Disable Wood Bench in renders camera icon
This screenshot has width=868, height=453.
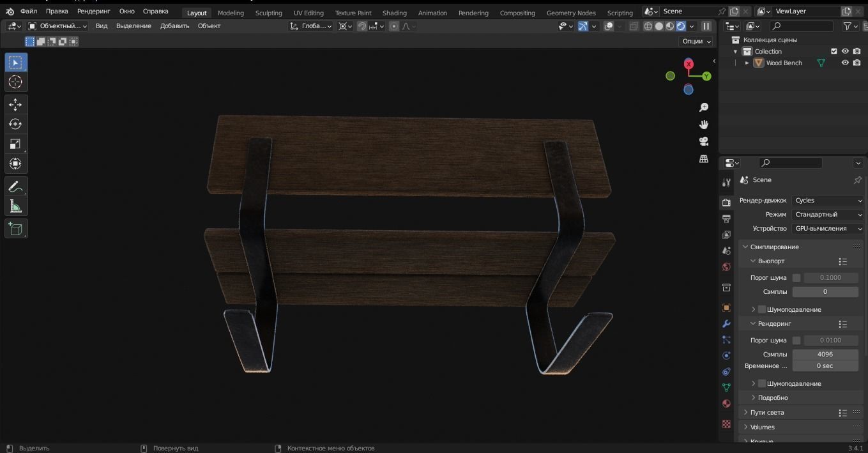click(857, 63)
